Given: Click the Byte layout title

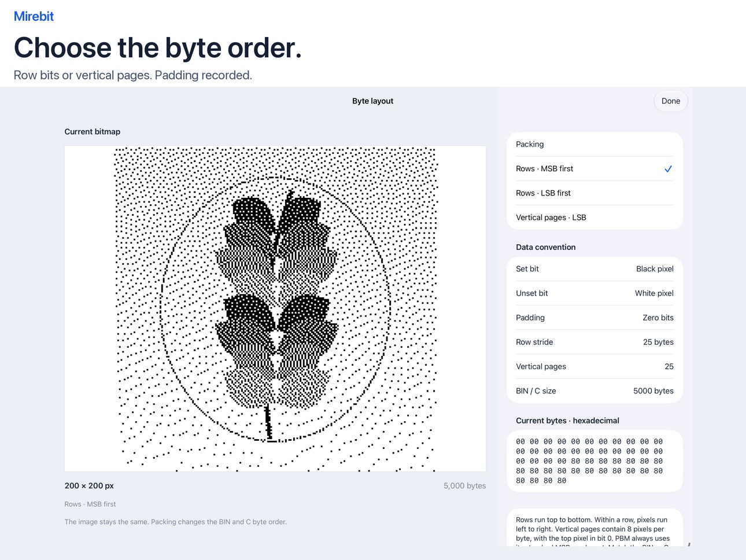Looking at the screenshot, I should 372,101.
